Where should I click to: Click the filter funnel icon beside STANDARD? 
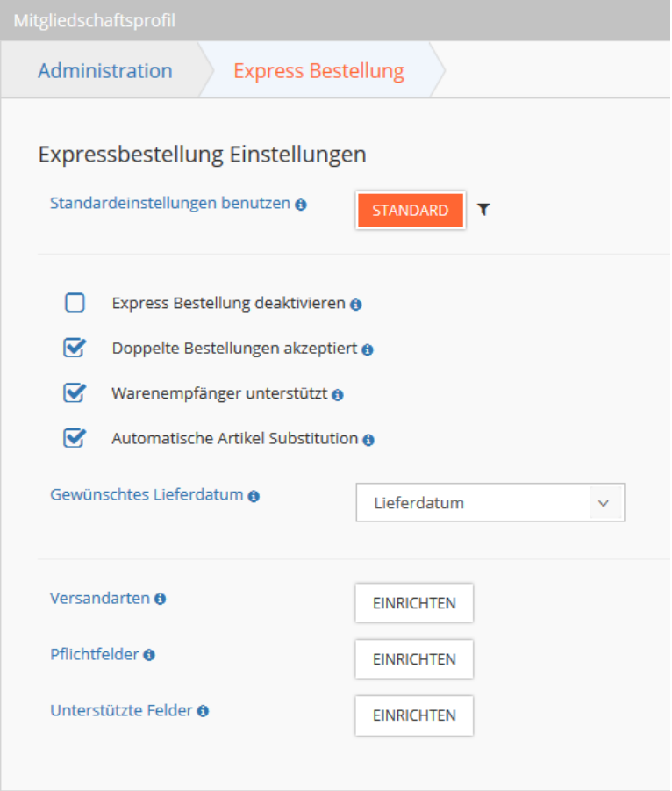pyautogui.click(x=483, y=209)
